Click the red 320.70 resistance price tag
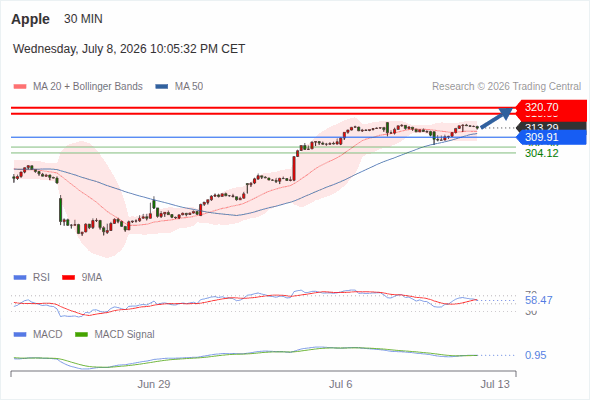Screen dimensions: 590x400 point(550,107)
